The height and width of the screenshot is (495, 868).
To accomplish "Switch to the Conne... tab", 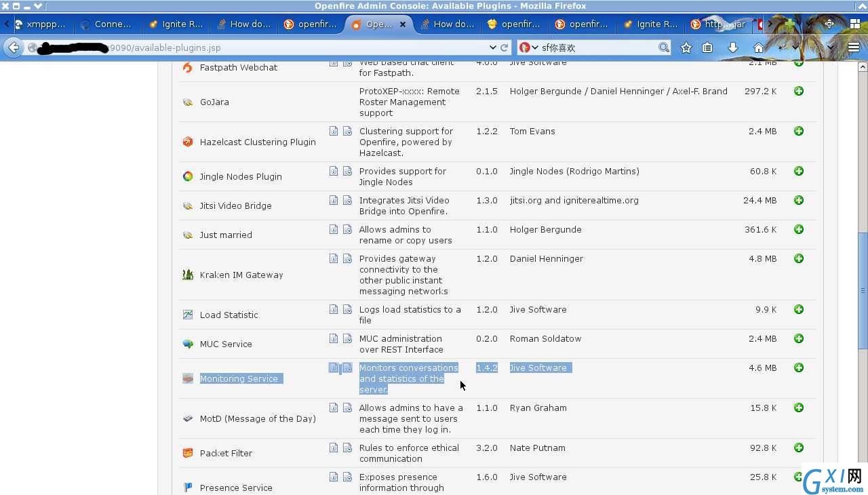I will point(108,24).
